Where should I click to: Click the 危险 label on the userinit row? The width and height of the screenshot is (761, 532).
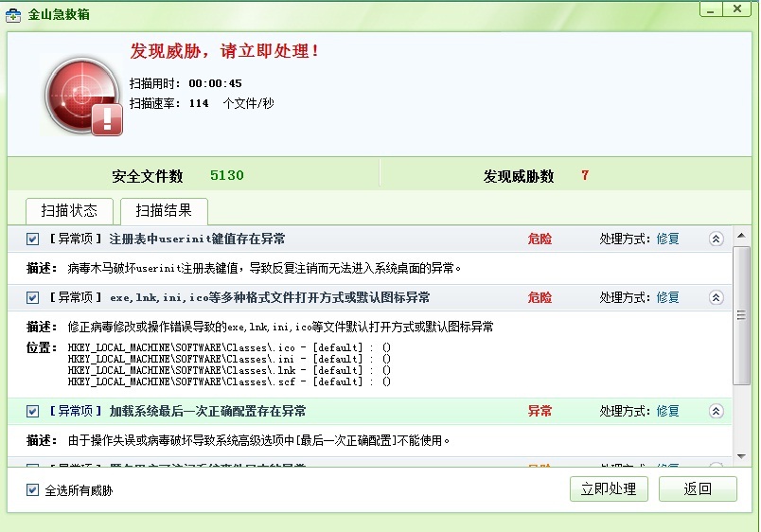(540, 239)
